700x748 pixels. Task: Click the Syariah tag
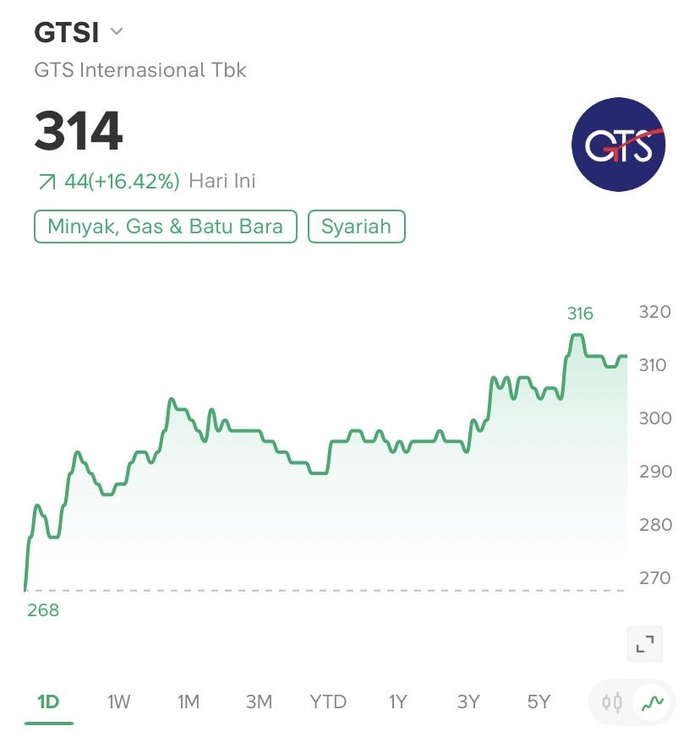click(357, 227)
